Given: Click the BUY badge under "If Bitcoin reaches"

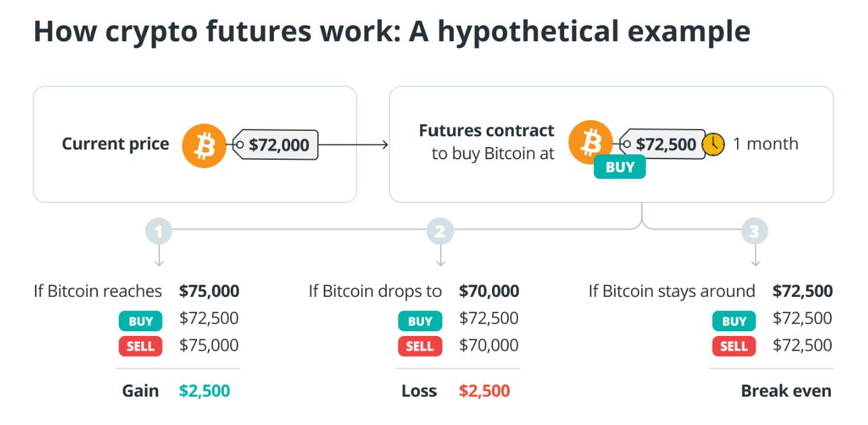Looking at the screenshot, I should coord(140,320).
